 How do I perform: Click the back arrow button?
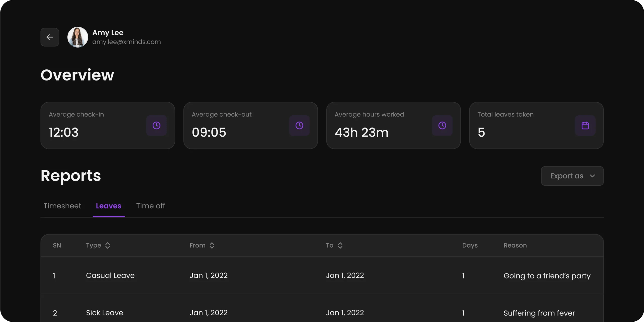(50, 37)
